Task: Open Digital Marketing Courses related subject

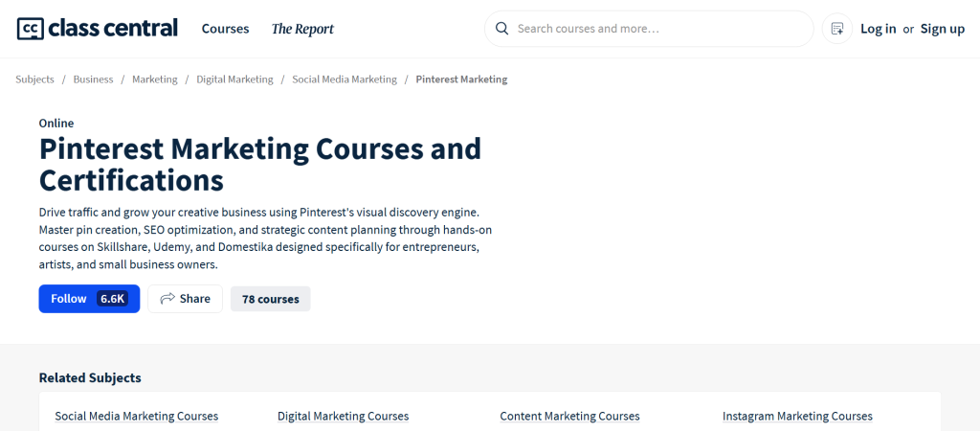Action: [343, 417]
